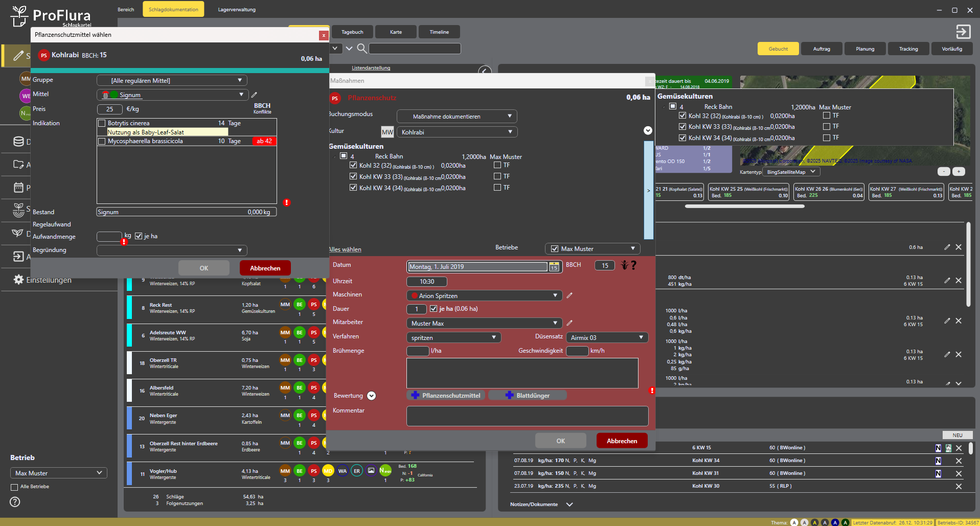The image size is (980, 526).
Task: Open calendar picker next to Datum field
Action: click(554, 267)
